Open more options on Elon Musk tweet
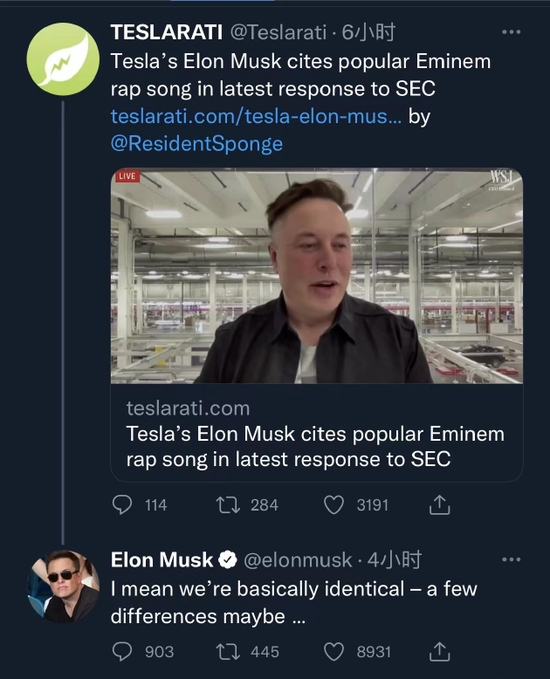The width and height of the screenshot is (550, 679). point(511,559)
